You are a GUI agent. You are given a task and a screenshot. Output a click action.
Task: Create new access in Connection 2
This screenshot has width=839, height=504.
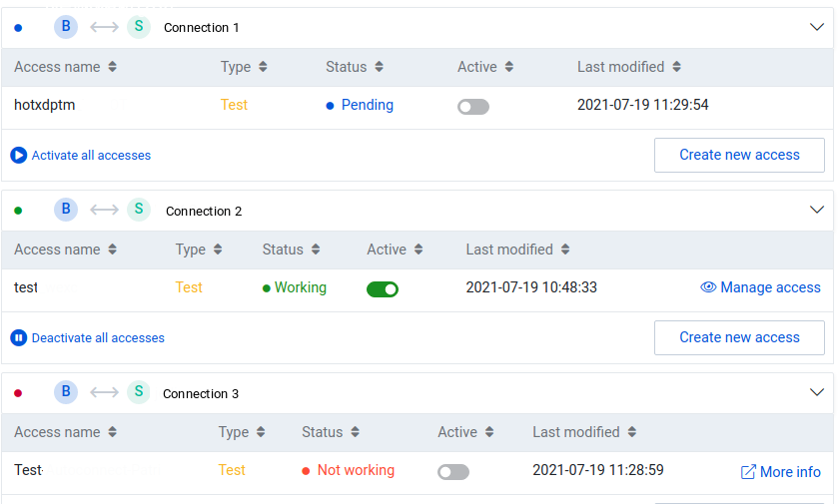[x=739, y=337]
